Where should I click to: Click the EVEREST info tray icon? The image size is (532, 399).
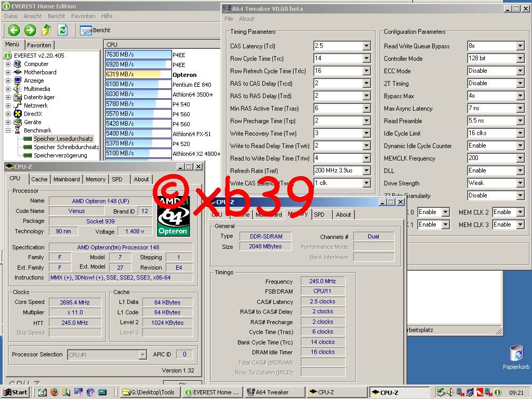497,392
